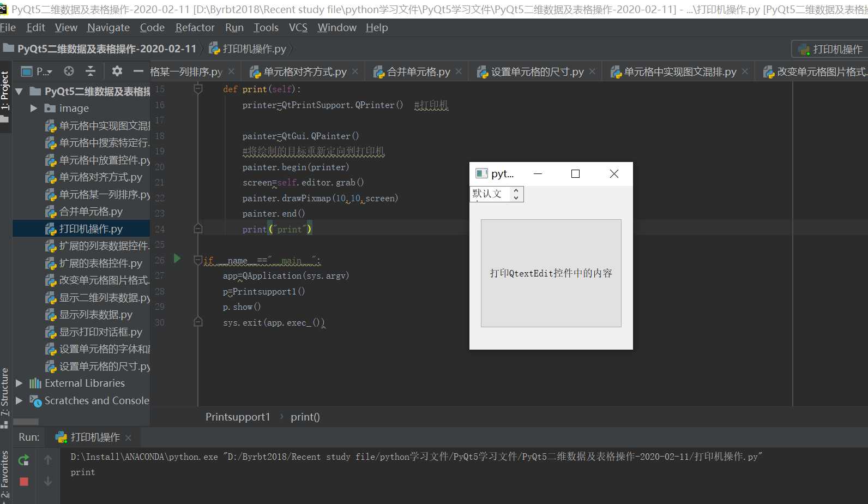Open 显示列表数据.py in project tree
The width and height of the screenshot is (868, 504).
pyautogui.click(x=88, y=315)
